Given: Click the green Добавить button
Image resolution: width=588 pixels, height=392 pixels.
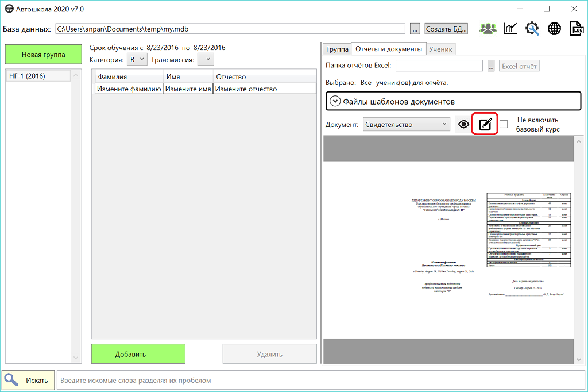Looking at the screenshot, I should point(138,354).
